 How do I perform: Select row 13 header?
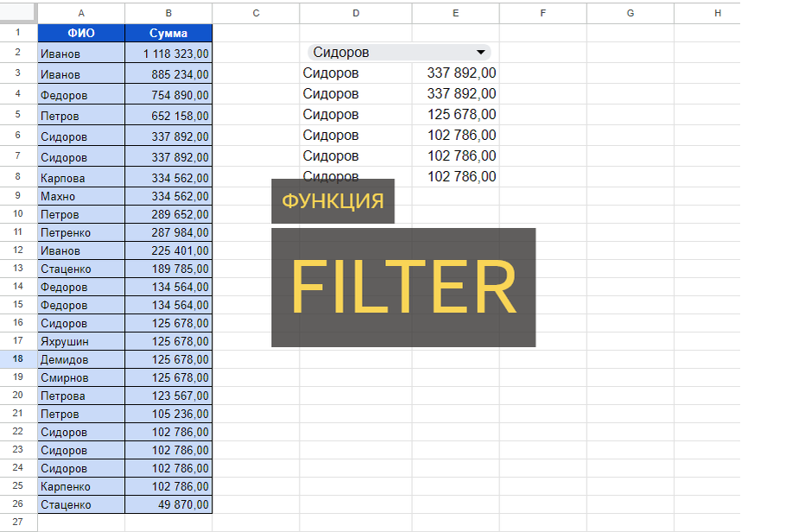(x=18, y=268)
